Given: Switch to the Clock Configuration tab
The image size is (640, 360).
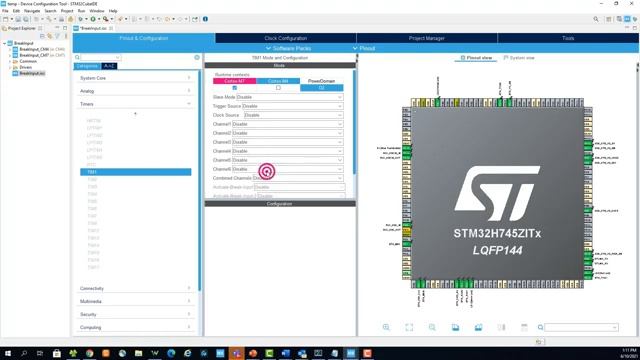Looking at the screenshot, I should point(286,38).
